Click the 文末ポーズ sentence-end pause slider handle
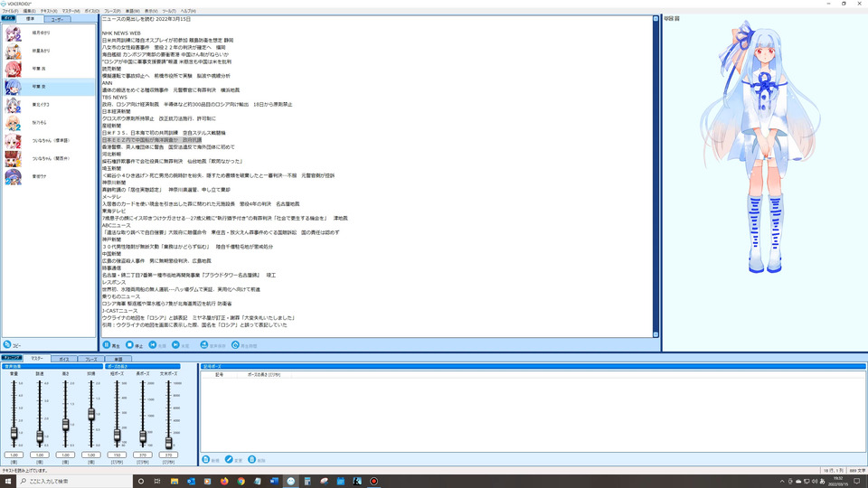The width and height of the screenshot is (868, 488). pyautogui.click(x=169, y=442)
